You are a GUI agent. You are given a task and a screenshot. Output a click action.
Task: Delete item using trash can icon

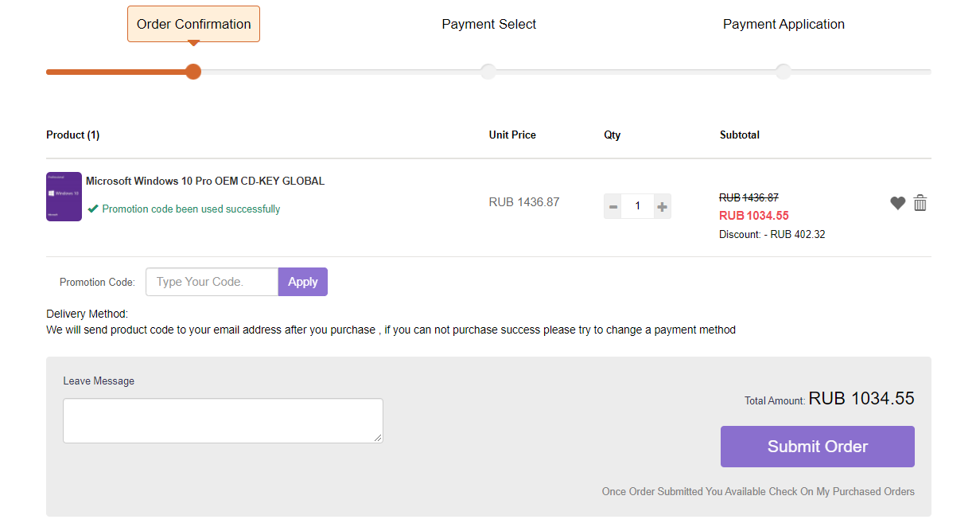[x=920, y=203]
